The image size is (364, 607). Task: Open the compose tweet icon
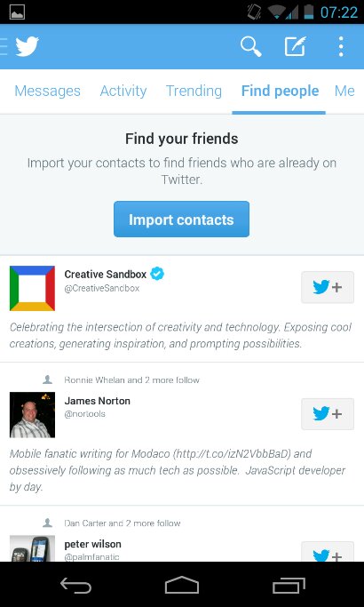[296, 46]
